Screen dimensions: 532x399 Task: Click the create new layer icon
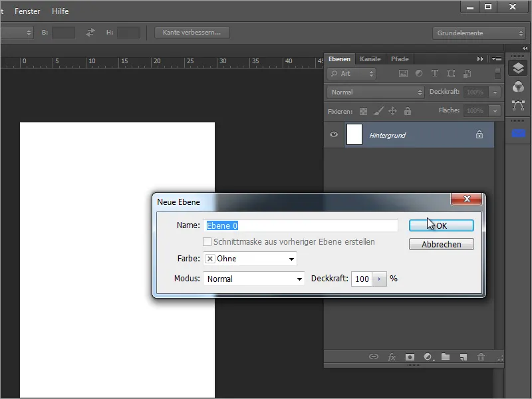pos(464,356)
